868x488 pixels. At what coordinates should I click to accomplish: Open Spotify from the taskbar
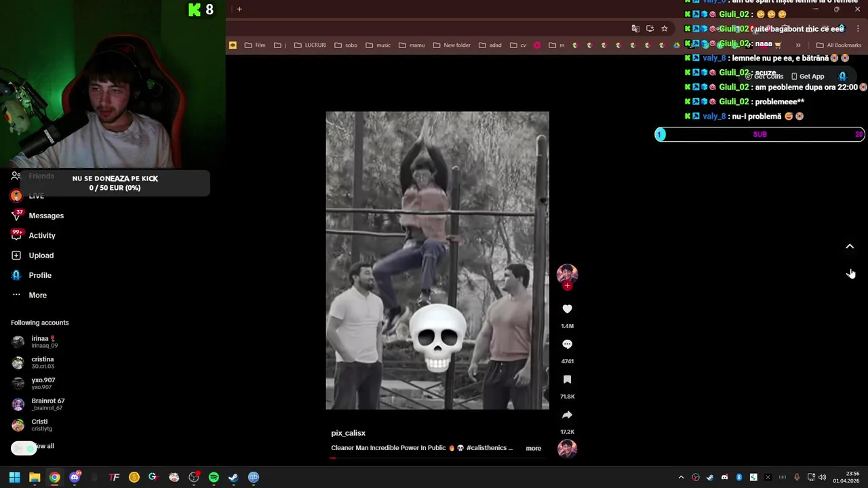(x=214, y=477)
